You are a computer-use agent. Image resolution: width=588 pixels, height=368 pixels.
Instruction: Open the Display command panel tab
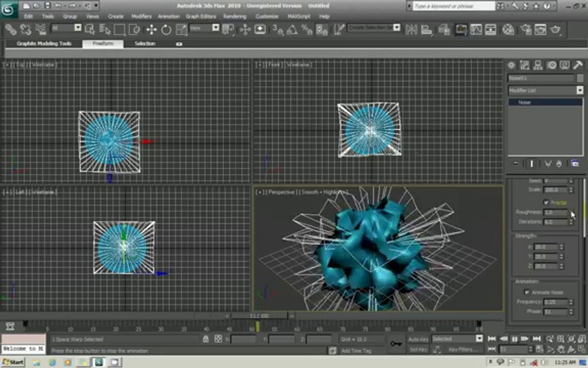(565, 65)
